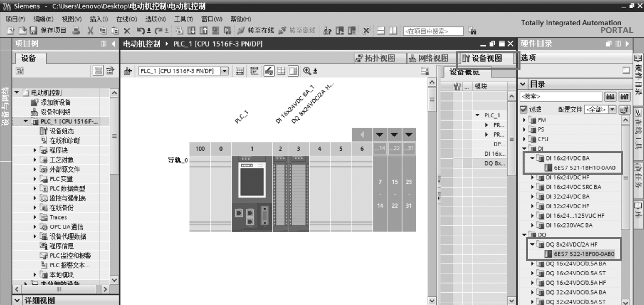Click the open project icon
This screenshot has height=305, width=644.
[x=22, y=31]
